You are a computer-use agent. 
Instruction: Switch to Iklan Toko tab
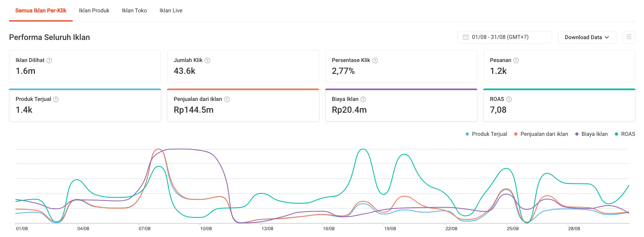(134, 11)
